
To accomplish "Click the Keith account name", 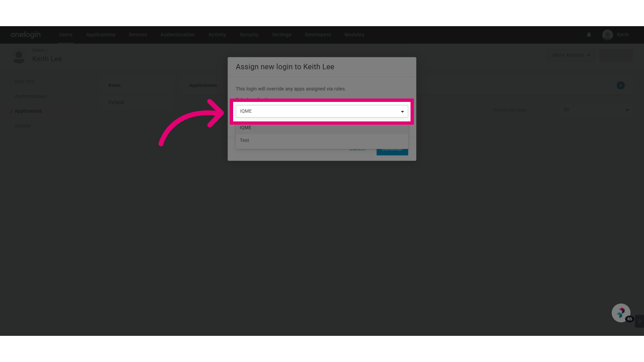I will pyautogui.click(x=623, y=35).
